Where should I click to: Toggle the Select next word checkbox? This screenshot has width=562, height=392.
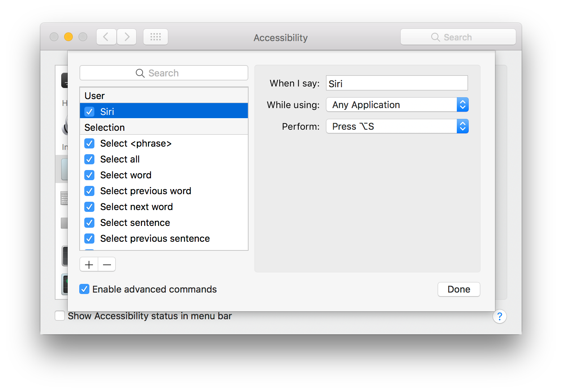click(89, 207)
